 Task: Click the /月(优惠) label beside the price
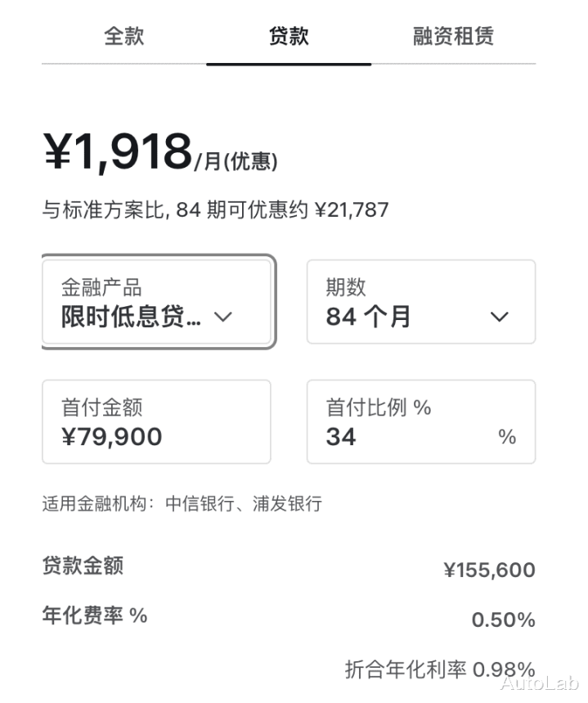coord(236,161)
